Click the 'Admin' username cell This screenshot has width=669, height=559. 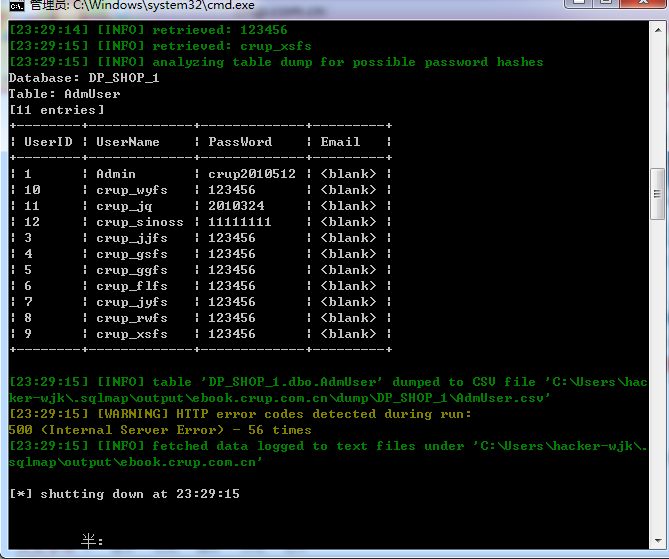click(116, 174)
